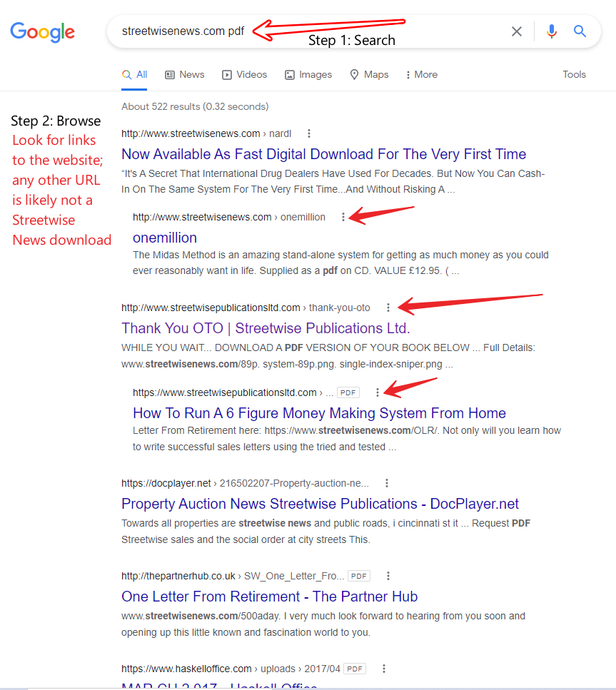This screenshot has width=616, height=690.
Task: Open the Tools filter options
Action: (x=574, y=74)
